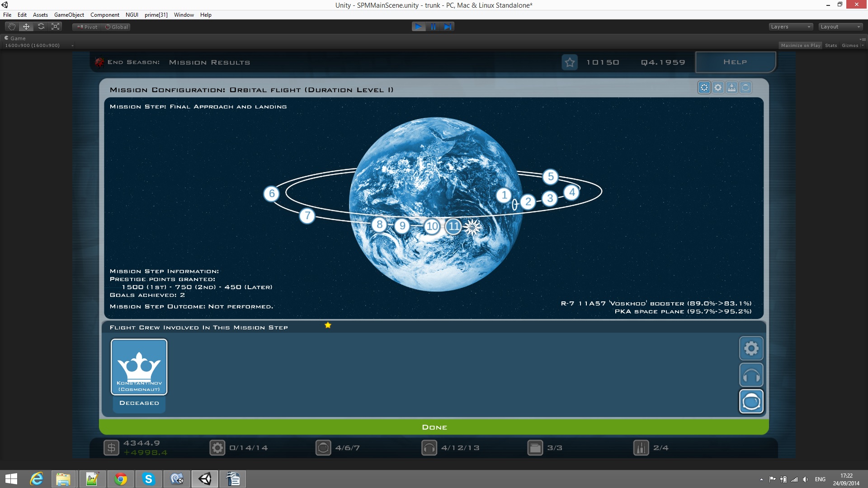Toggle Pivot handle position
Viewport: 868px width, 488px height.
(87, 27)
